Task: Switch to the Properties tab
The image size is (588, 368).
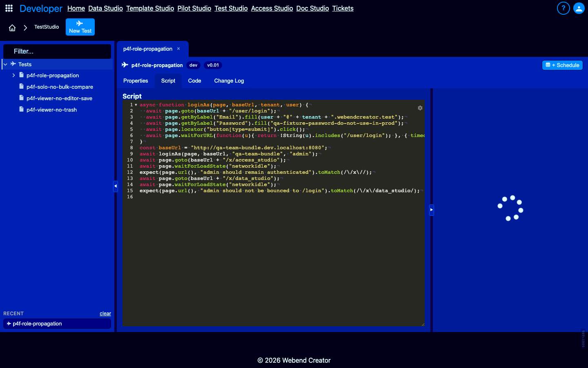Action: (x=136, y=81)
